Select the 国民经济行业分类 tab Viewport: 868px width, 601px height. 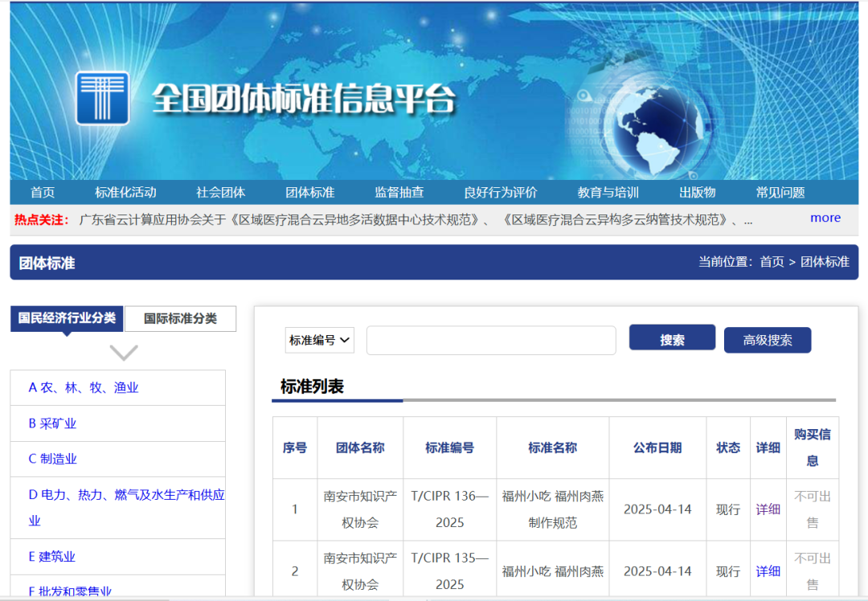click(67, 318)
